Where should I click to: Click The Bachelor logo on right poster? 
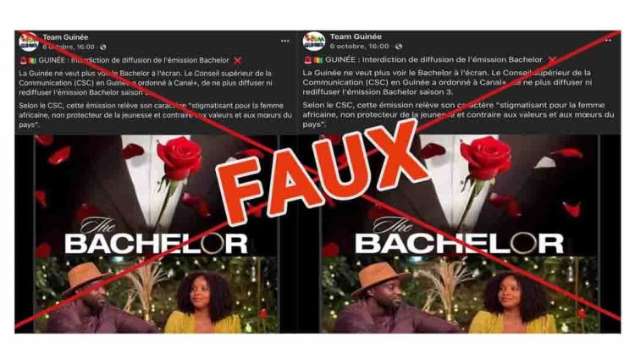coord(460,236)
